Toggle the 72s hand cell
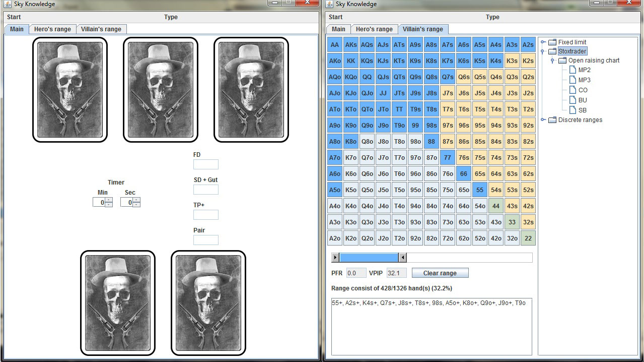The width and height of the screenshot is (644, 362). tap(528, 157)
